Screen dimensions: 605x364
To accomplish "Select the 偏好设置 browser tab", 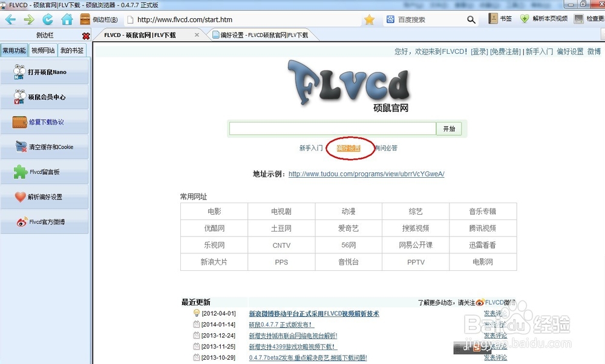I will coord(264,35).
